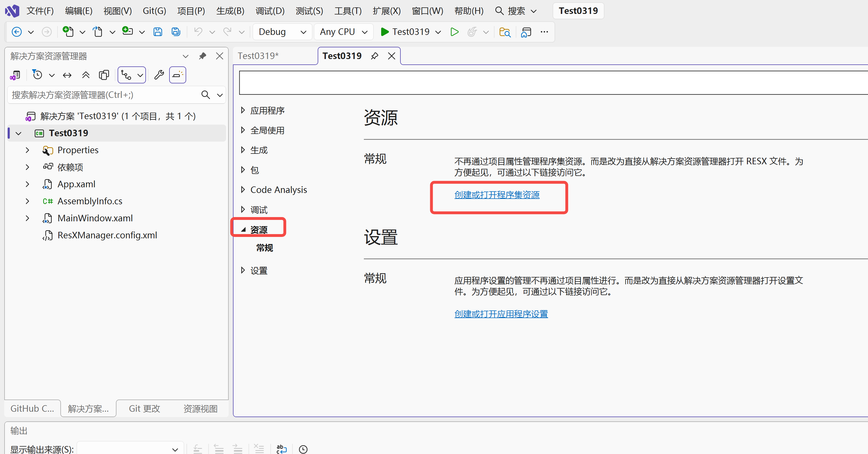Toggle the Preview Selected Items button

177,75
